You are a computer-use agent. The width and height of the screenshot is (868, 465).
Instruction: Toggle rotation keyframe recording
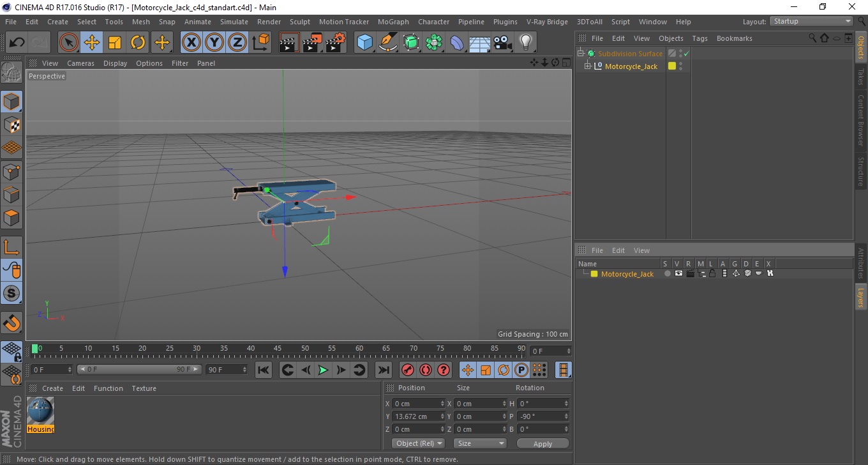click(504, 370)
